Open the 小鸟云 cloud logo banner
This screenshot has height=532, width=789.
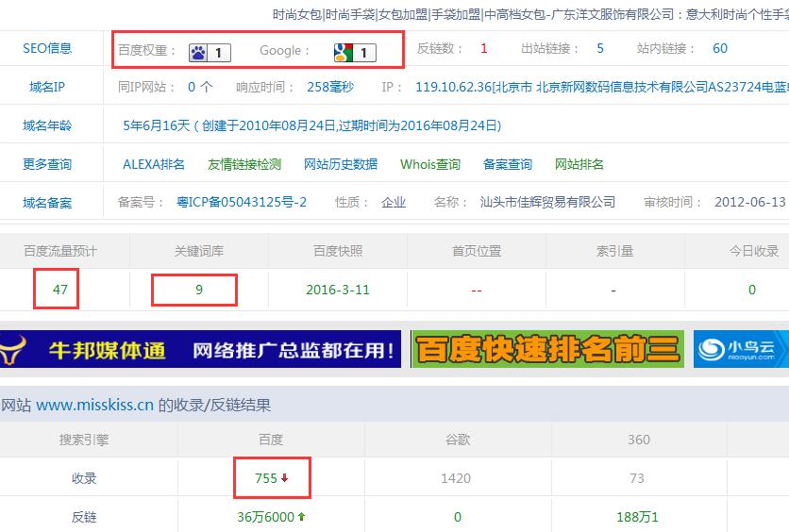[740, 350]
